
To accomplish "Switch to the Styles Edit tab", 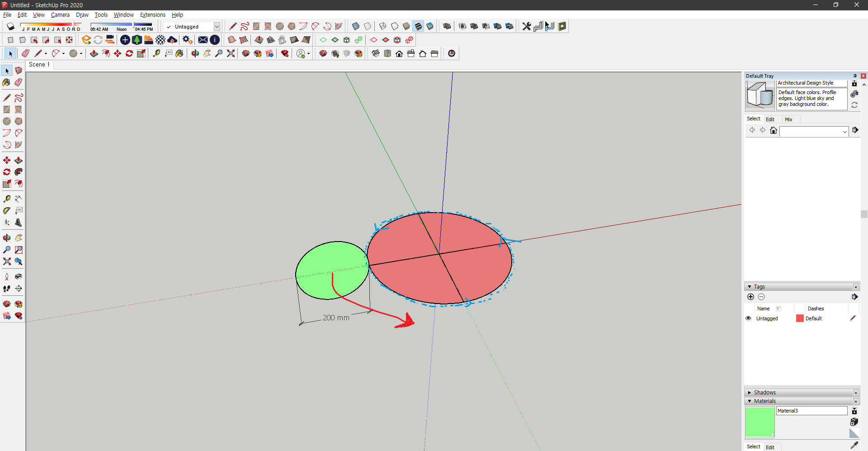I will tap(770, 119).
